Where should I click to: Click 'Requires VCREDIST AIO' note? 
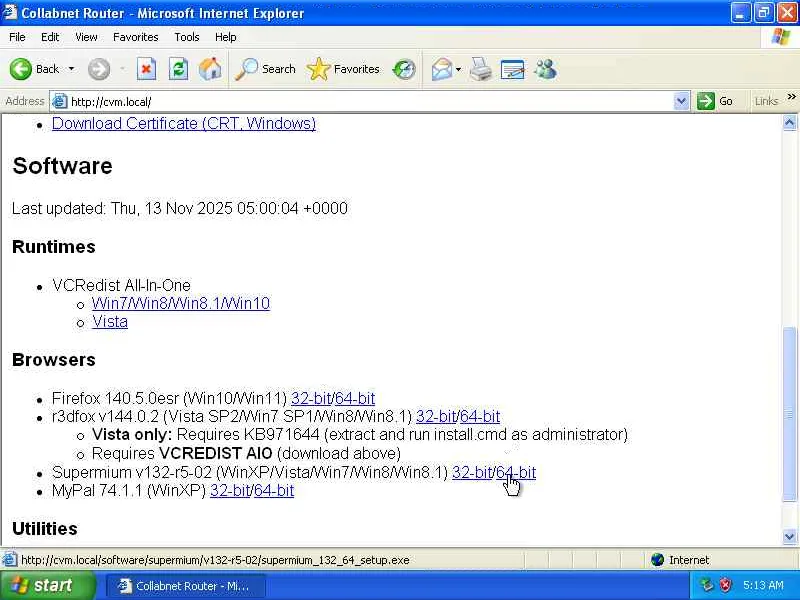(246, 454)
